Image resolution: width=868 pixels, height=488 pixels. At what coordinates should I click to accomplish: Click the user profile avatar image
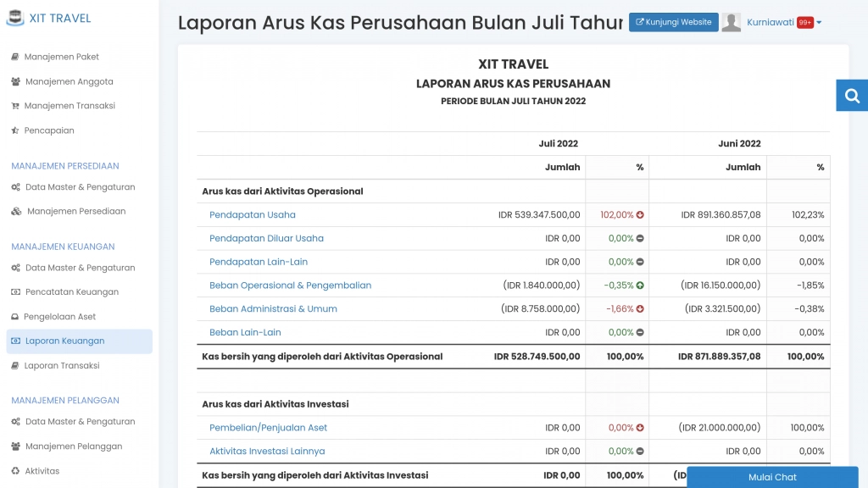(731, 21)
